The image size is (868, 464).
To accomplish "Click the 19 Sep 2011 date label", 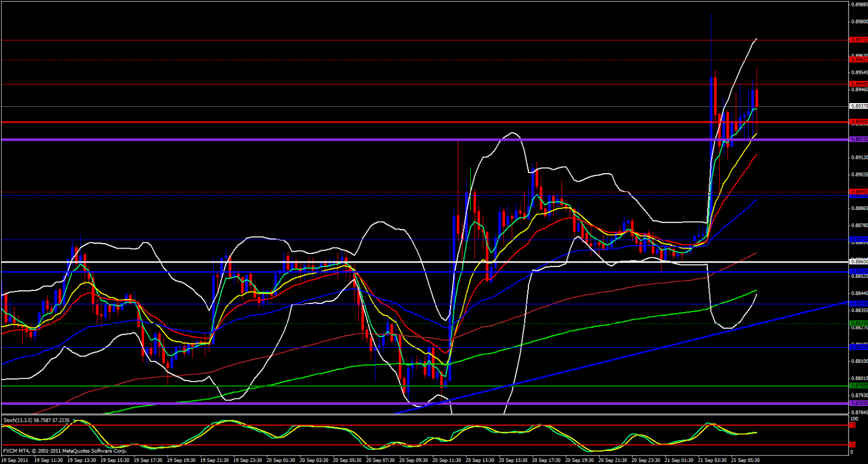I will (15, 460).
